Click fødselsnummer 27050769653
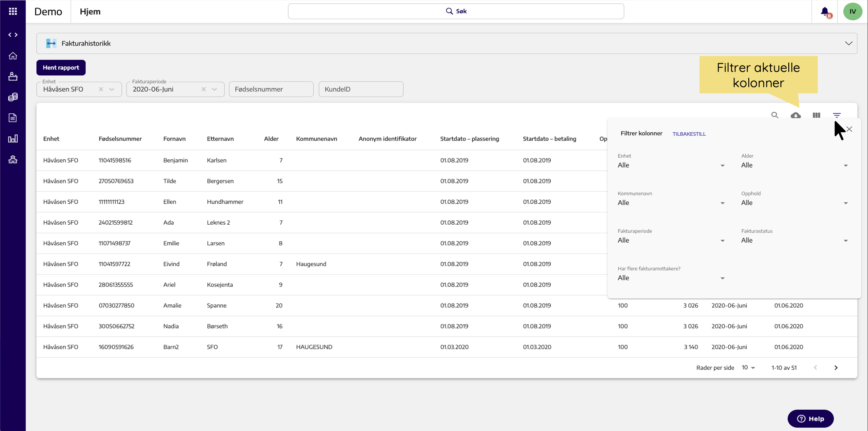The width and height of the screenshot is (868, 431). coord(116,181)
